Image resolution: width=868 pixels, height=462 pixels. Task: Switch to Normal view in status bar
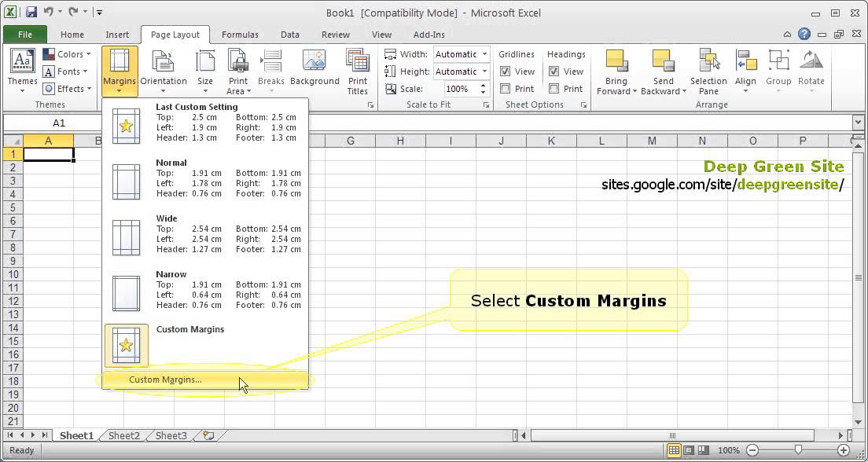674,450
